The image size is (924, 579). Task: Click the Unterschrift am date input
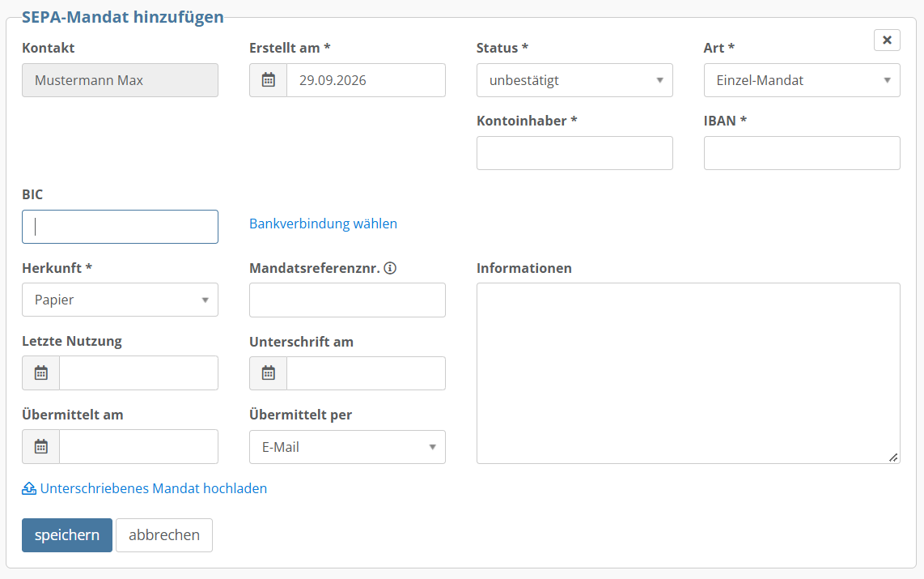(366, 373)
